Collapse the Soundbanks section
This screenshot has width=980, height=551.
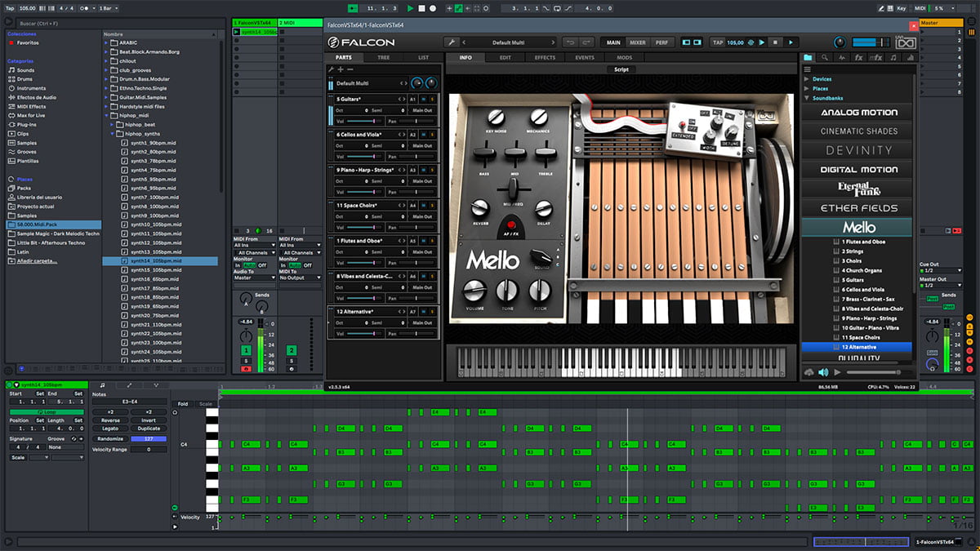pyautogui.click(x=808, y=98)
